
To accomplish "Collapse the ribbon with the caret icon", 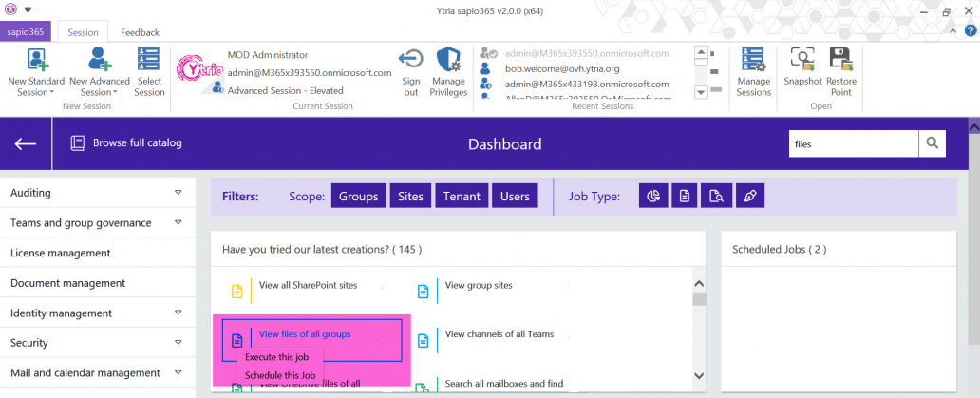I will pos(952,30).
